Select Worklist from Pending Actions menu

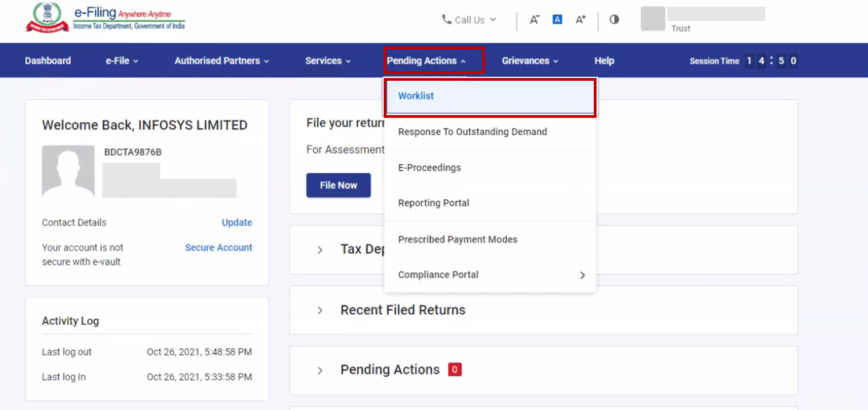416,96
